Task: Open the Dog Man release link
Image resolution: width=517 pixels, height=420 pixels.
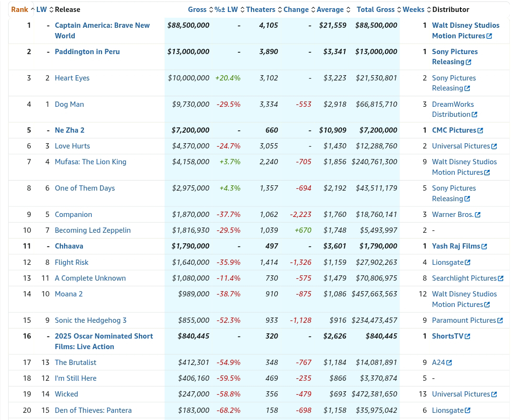Action: click(x=69, y=104)
